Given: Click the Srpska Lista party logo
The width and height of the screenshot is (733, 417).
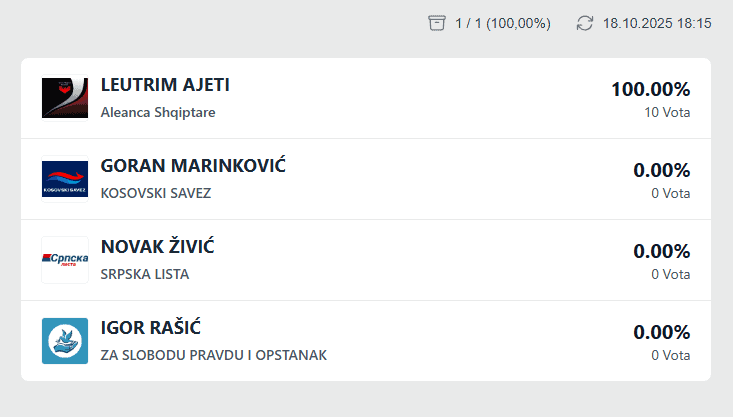Looking at the screenshot, I should point(65,260).
